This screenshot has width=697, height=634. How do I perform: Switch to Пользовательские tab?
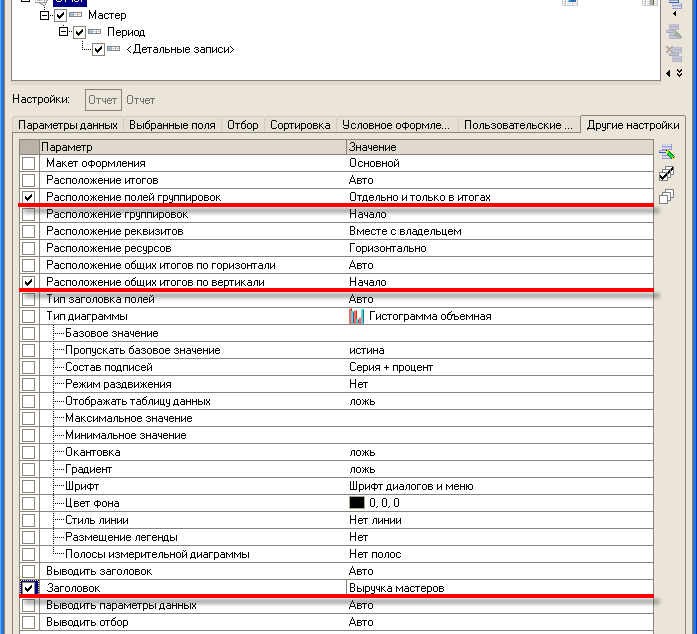click(518, 125)
